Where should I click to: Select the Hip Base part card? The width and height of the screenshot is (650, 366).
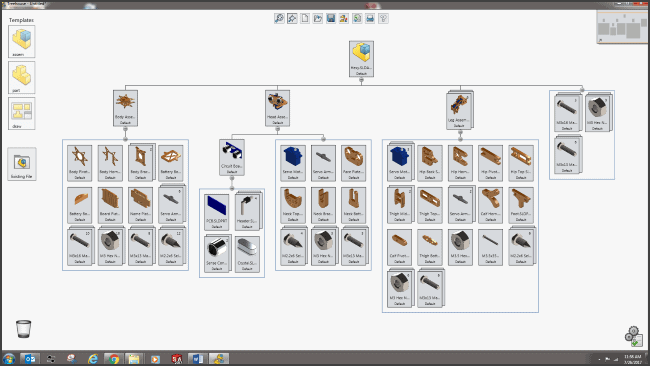click(x=430, y=163)
